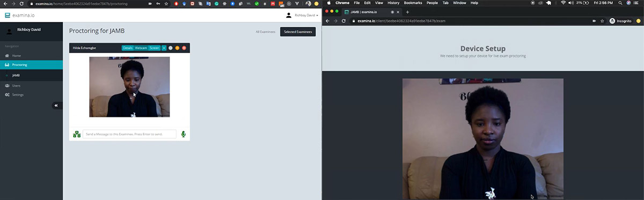
Task: Collapse the sidebar with the double-chevron button
Action: (x=57, y=106)
